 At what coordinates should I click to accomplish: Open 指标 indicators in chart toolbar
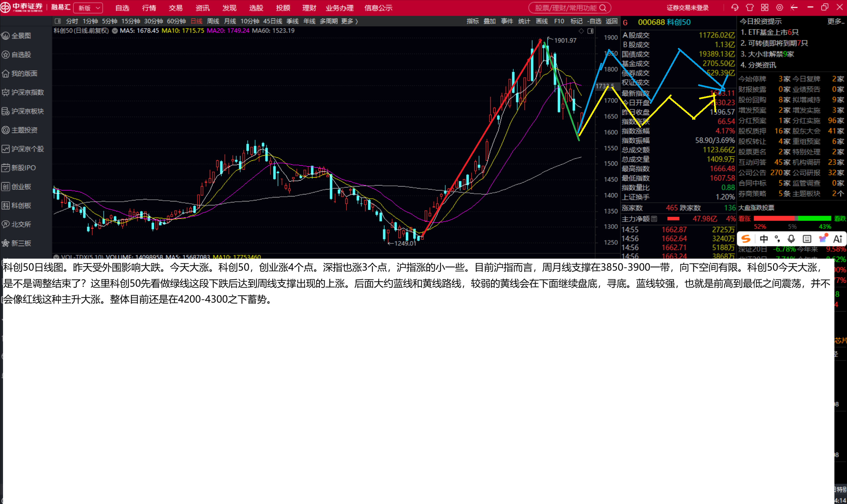[x=473, y=21]
